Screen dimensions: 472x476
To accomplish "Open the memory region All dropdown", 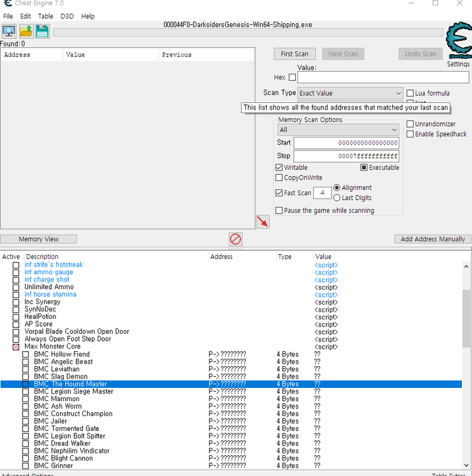I will [x=338, y=130].
